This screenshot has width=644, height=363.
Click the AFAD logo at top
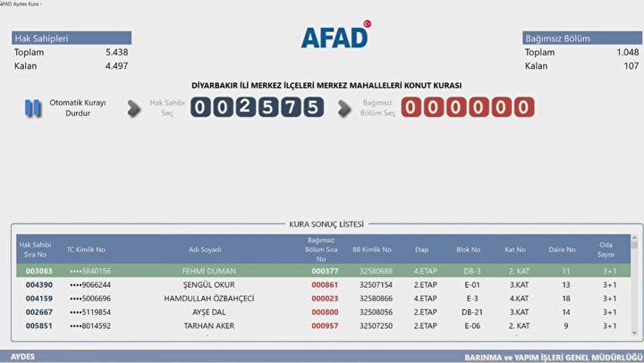[335, 35]
